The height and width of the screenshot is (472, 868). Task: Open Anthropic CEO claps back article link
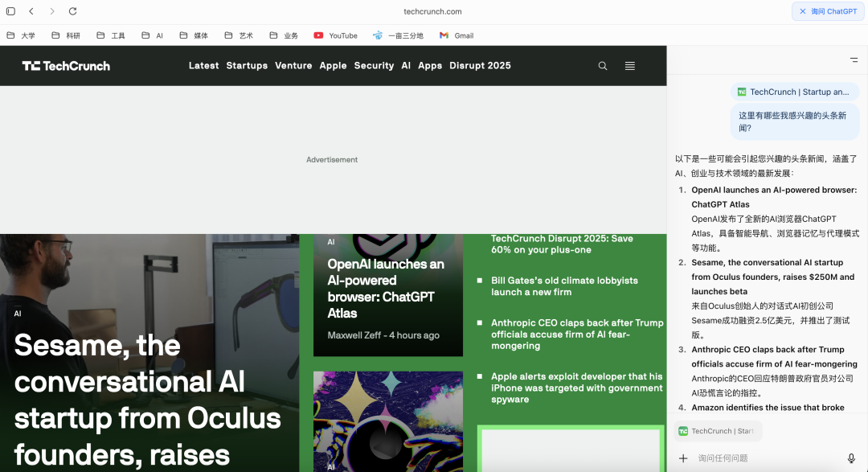577,334
